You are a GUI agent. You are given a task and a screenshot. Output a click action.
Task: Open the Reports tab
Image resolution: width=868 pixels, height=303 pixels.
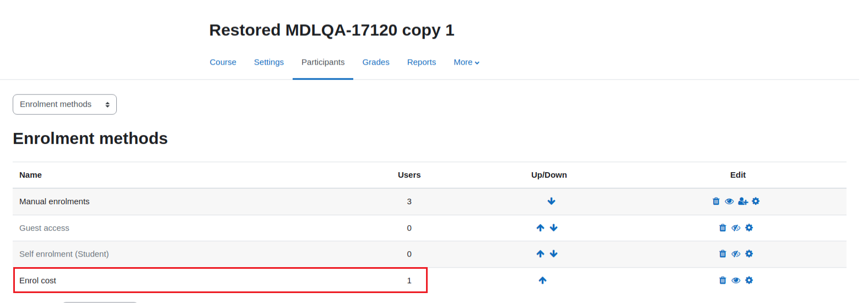coord(422,62)
